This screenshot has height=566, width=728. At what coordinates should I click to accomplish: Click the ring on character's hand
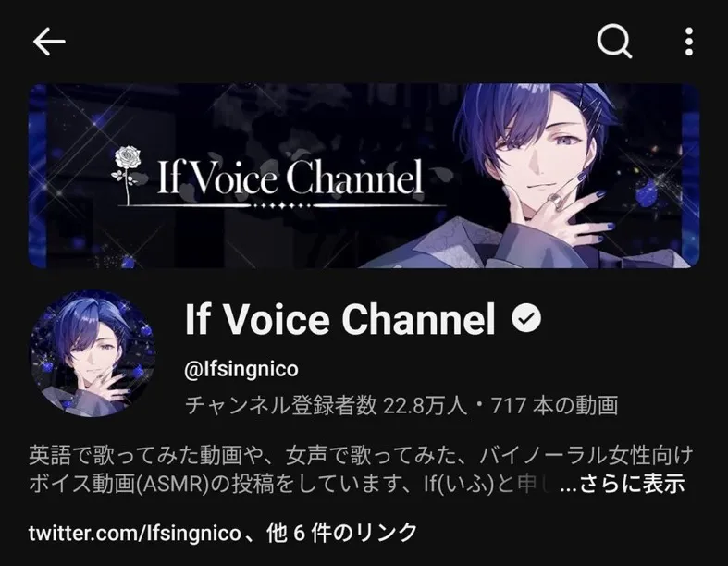pos(557,201)
